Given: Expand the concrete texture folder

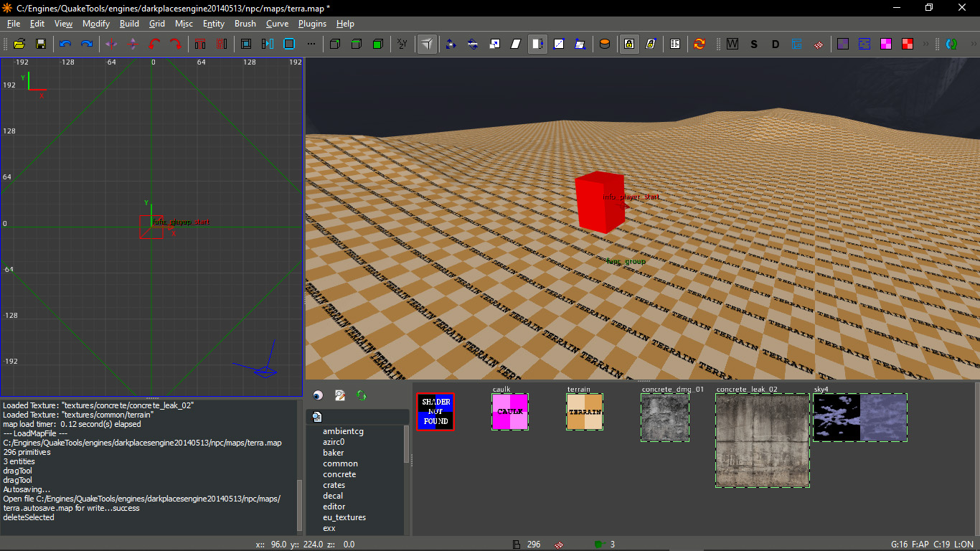Looking at the screenshot, I should [x=339, y=474].
